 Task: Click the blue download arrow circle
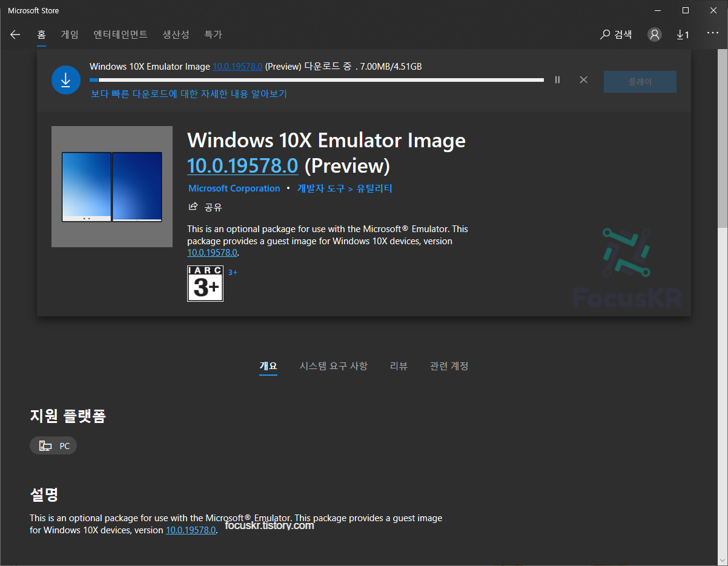[66, 80]
